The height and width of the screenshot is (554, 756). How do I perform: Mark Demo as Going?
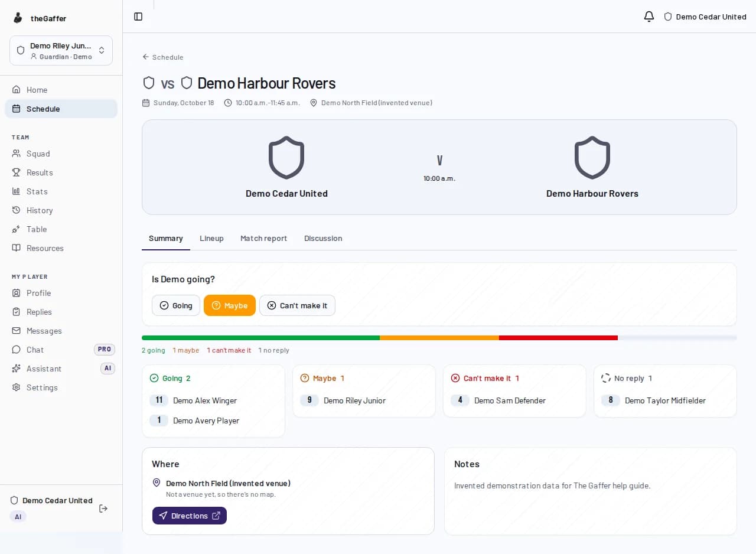(176, 305)
